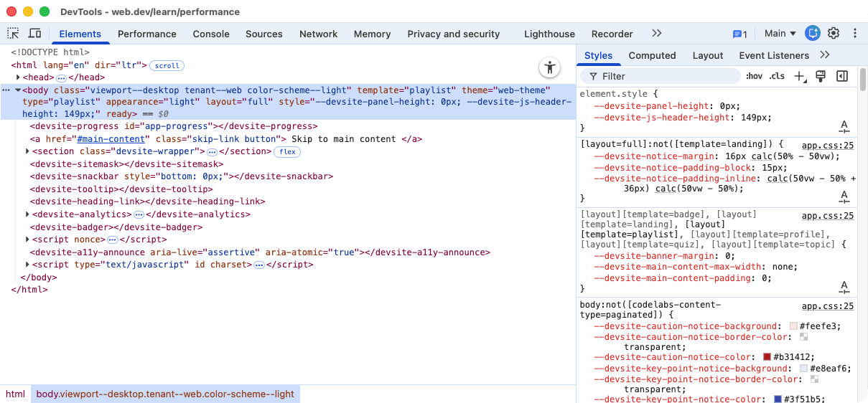Toggle the .cls element classes panel
The image size is (868, 403).
777,76
